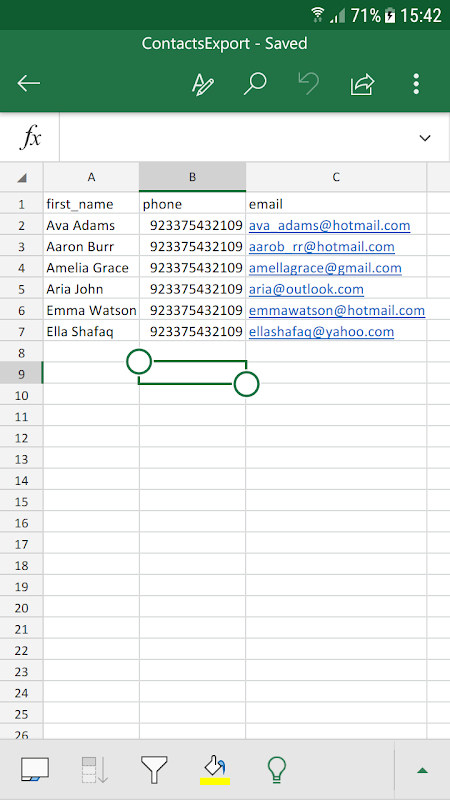Open the search magnifier icon
The height and width of the screenshot is (800, 450).
coord(255,83)
